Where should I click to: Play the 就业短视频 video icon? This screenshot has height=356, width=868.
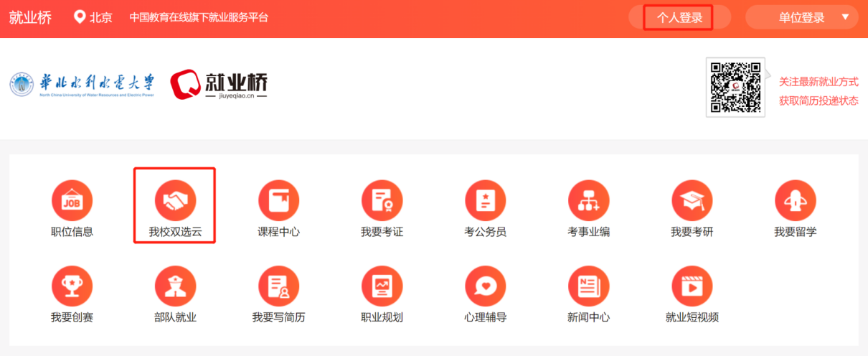[692, 286]
